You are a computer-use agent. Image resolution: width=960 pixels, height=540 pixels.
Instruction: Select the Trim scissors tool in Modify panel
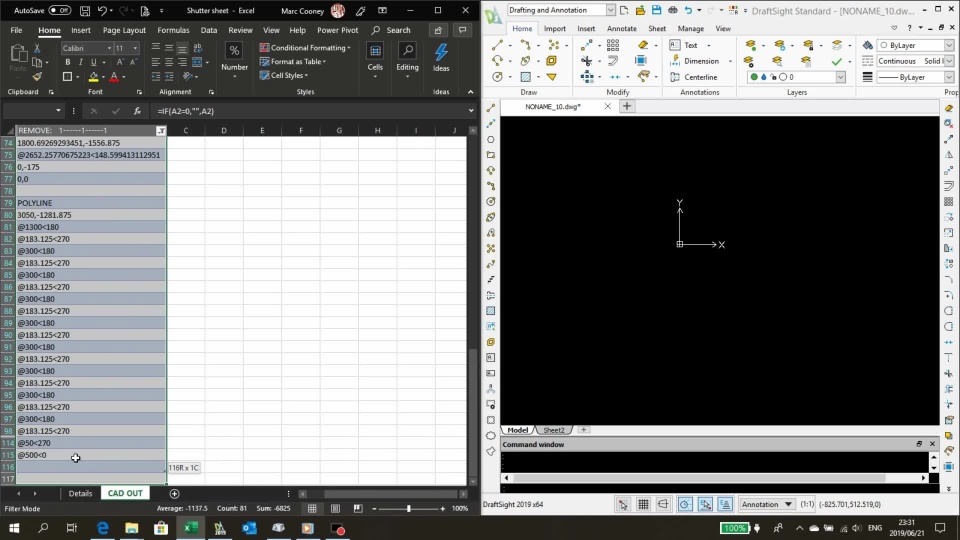pos(587,61)
